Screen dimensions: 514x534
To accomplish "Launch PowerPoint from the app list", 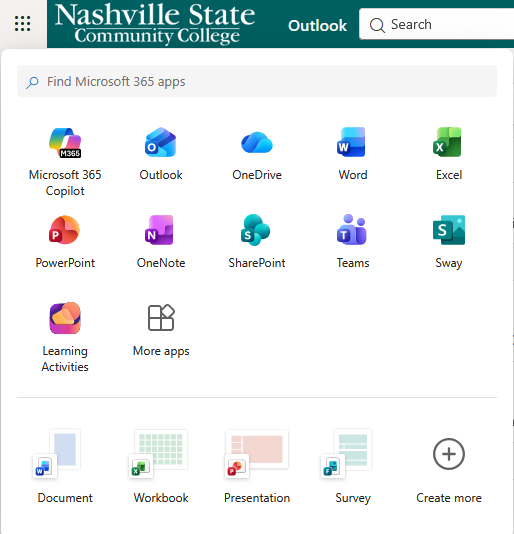I will (65, 242).
